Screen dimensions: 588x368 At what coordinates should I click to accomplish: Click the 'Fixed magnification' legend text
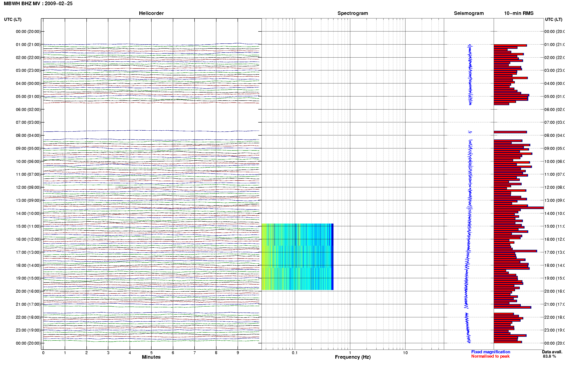[x=491, y=352]
